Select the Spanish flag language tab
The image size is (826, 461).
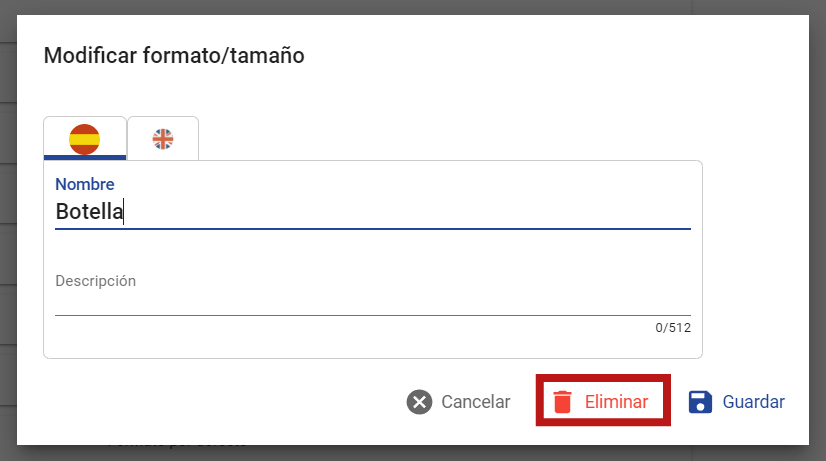pos(85,139)
